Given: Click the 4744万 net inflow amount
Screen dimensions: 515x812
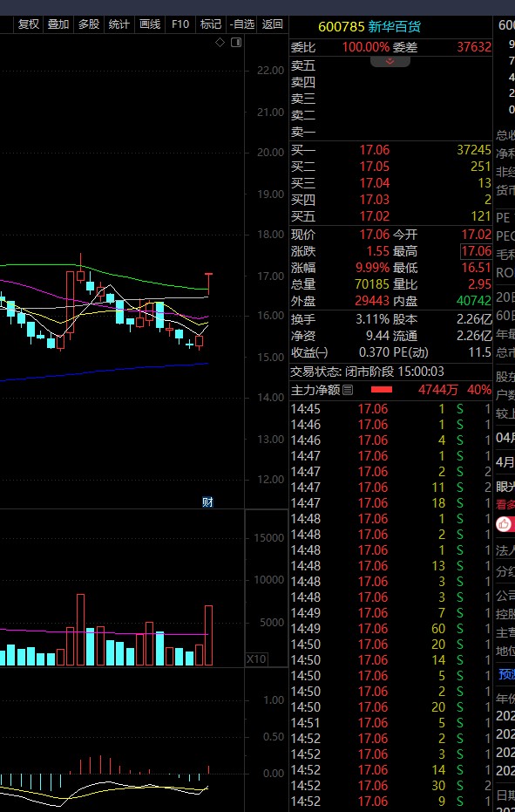Looking at the screenshot, I should pyautogui.click(x=437, y=389).
